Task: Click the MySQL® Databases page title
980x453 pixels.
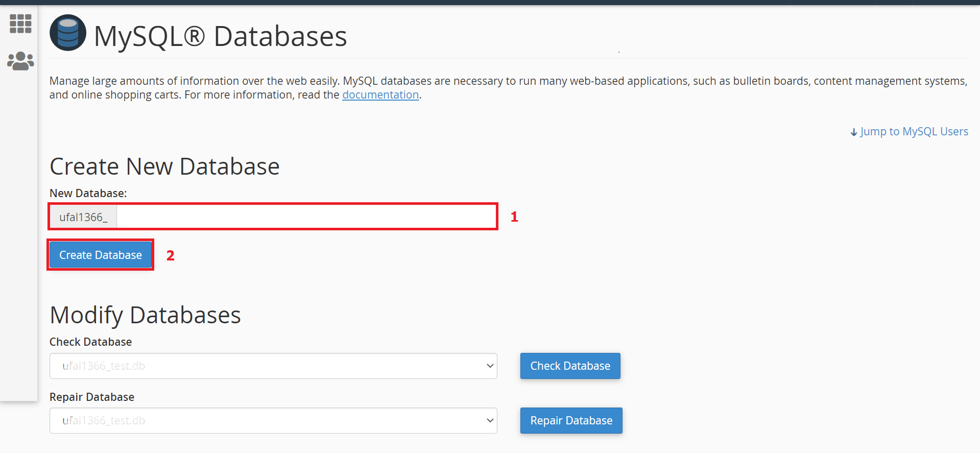Action: tap(221, 36)
